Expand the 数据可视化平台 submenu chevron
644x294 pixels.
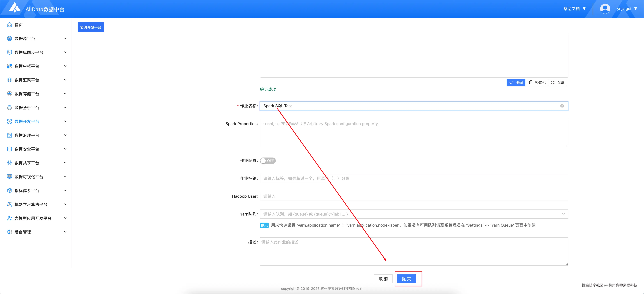pyautogui.click(x=65, y=177)
